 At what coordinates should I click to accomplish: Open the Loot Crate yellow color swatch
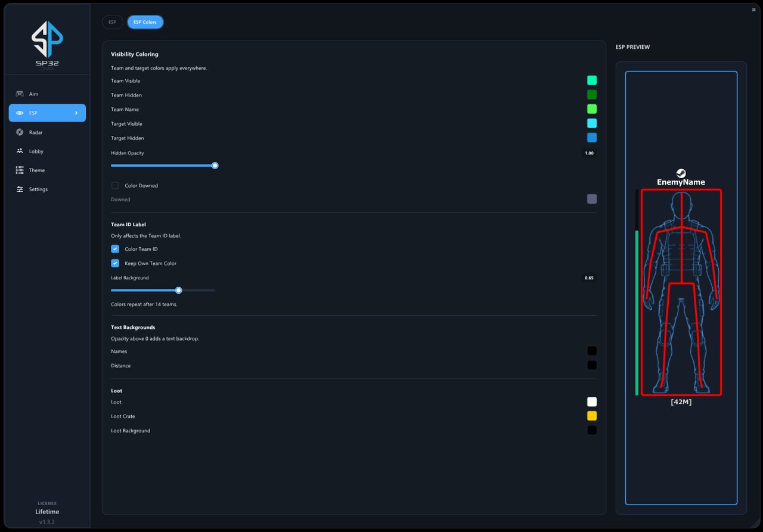pos(592,416)
